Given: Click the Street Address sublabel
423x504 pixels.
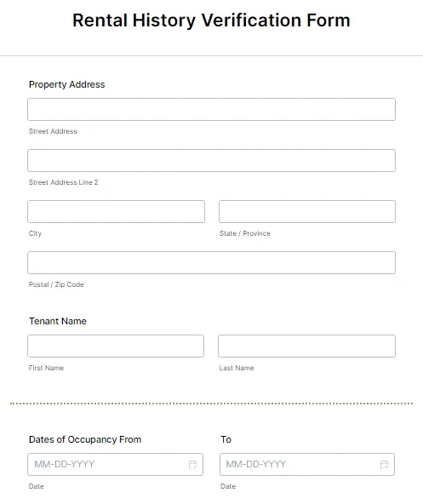Looking at the screenshot, I should point(53,131).
